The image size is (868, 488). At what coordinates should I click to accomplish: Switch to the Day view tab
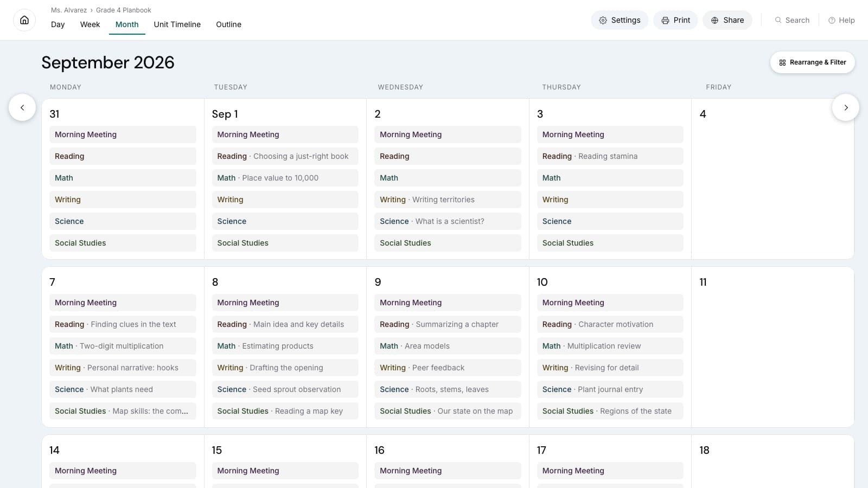point(58,24)
